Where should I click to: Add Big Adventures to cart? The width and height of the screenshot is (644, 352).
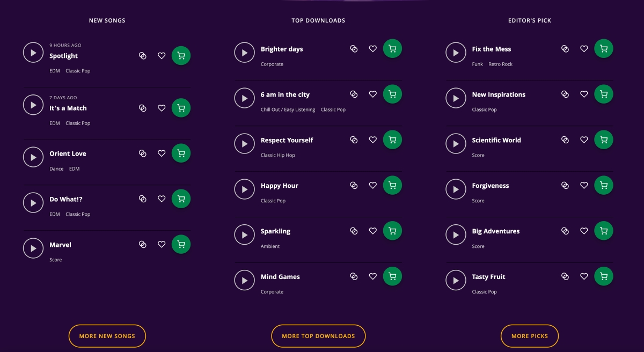pos(604,231)
